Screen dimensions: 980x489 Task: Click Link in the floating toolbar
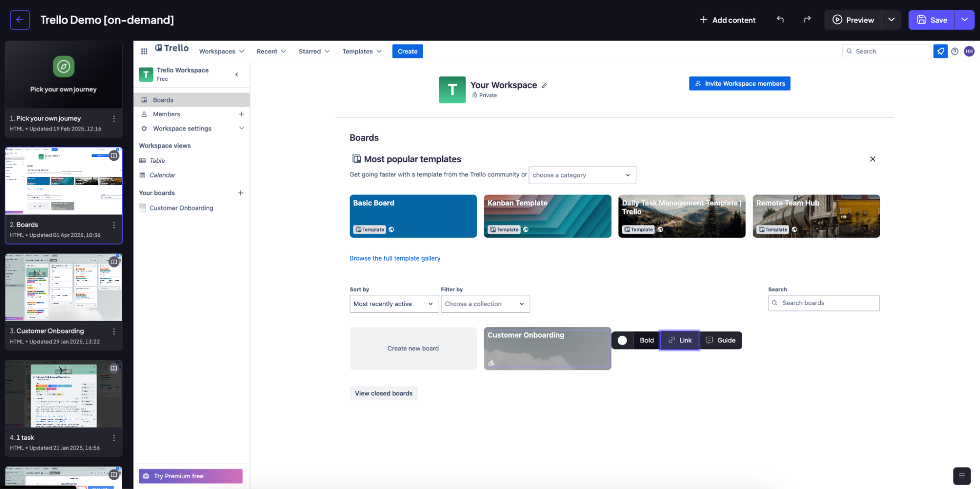[x=679, y=340]
